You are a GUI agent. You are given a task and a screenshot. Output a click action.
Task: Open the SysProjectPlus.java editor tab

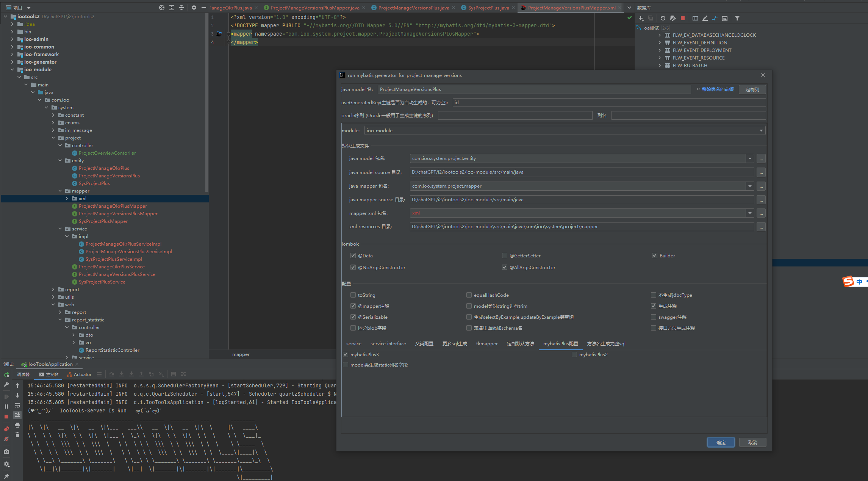tap(488, 8)
